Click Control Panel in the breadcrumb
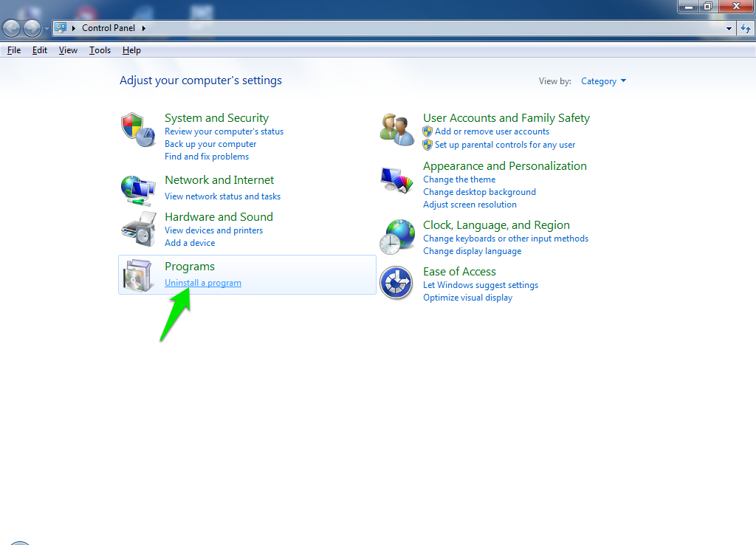 coord(109,28)
